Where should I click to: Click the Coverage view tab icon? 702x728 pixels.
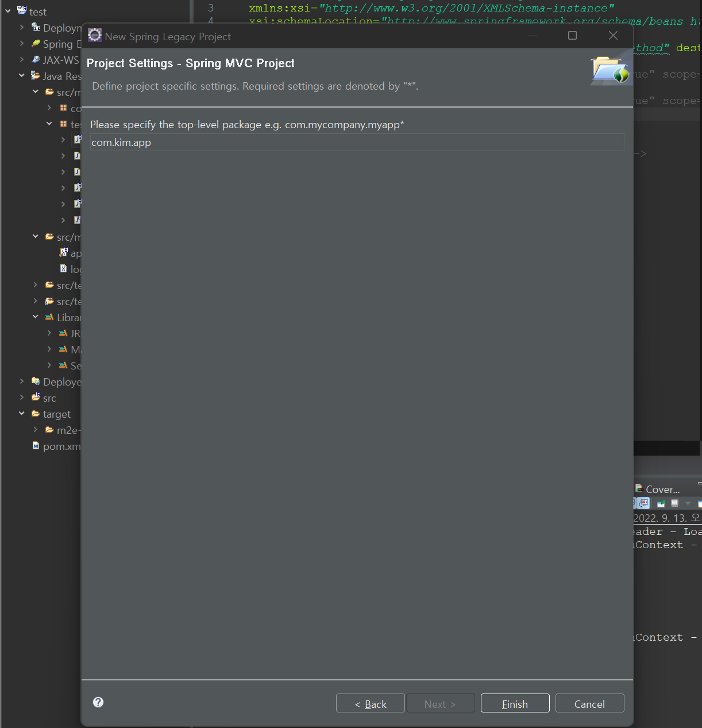(639, 488)
